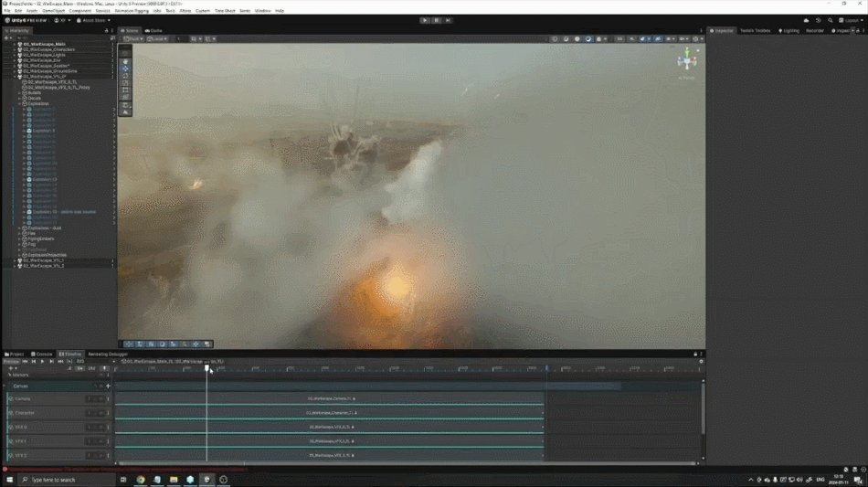Switch to the Game tab
868x487 pixels.
coord(154,30)
